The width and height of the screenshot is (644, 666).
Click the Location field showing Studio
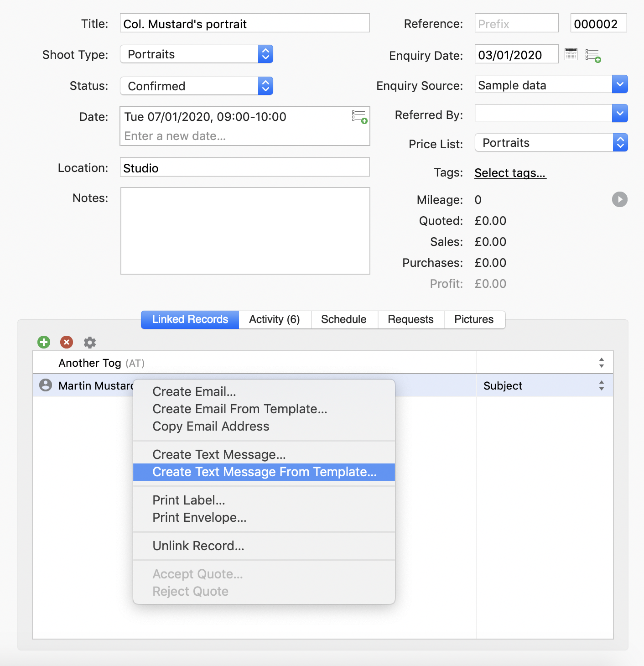(x=245, y=167)
